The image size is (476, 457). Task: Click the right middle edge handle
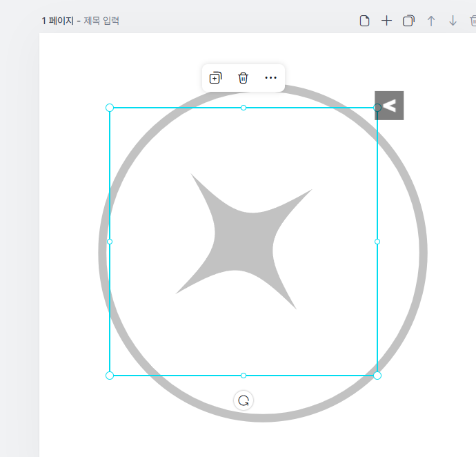377,242
